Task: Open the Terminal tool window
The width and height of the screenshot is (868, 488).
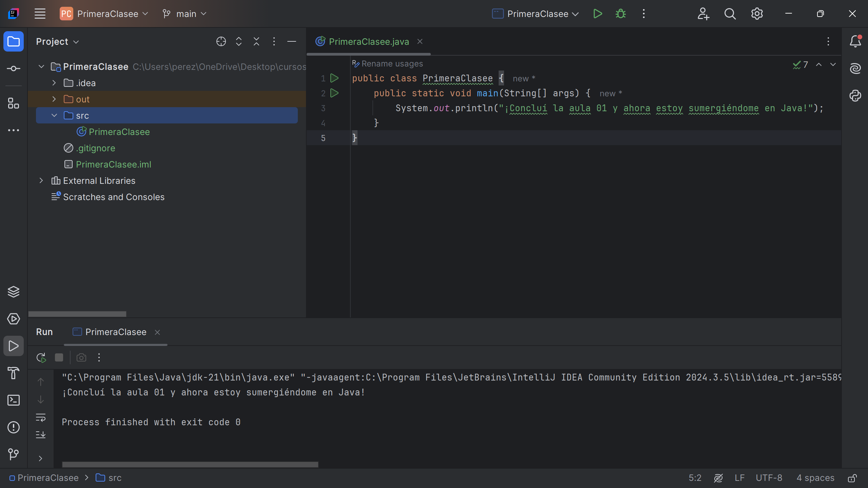Action: pos(14,400)
